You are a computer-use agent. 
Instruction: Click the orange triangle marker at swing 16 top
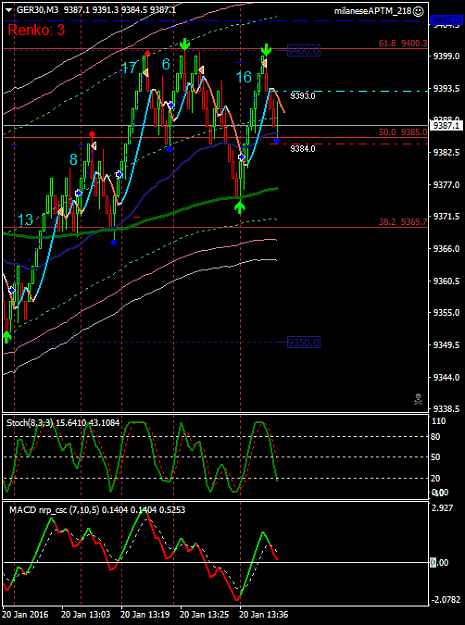264,63
